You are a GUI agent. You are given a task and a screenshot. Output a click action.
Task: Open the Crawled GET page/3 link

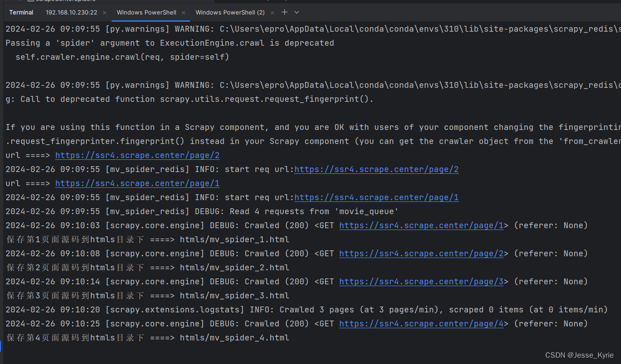(x=421, y=282)
